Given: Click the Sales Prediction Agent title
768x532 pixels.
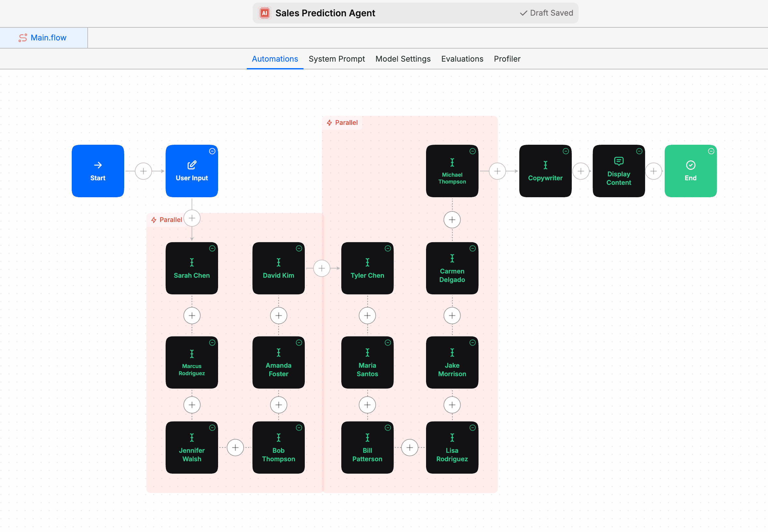Looking at the screenshot, I should [325, 13].
